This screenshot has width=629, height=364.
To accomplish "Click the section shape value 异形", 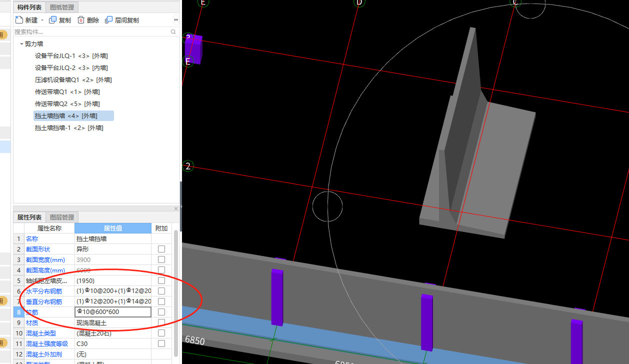I will tap(82, 249).
